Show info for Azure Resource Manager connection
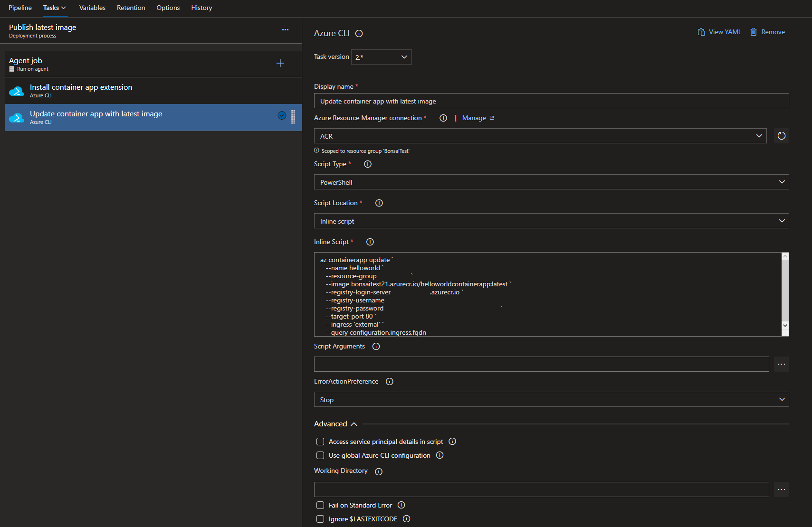 [443, 118]
